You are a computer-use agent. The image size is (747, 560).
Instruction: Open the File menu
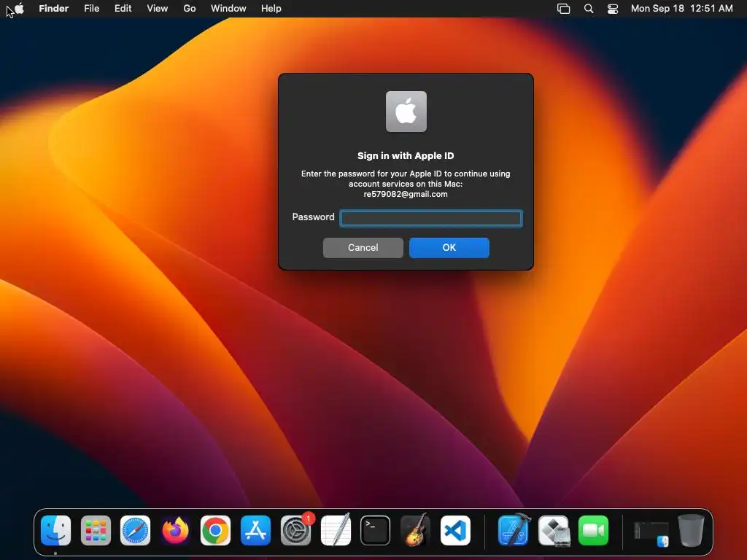point(91,9)
